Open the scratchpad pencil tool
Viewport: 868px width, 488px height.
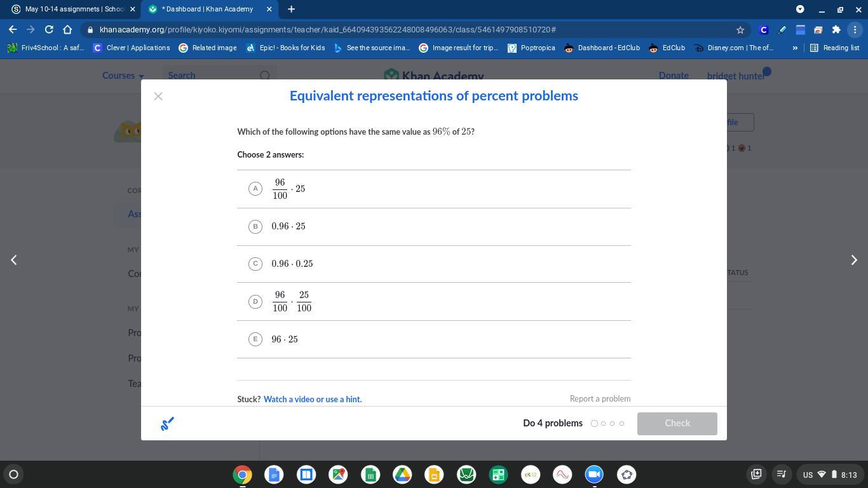(x=167, y=424)
